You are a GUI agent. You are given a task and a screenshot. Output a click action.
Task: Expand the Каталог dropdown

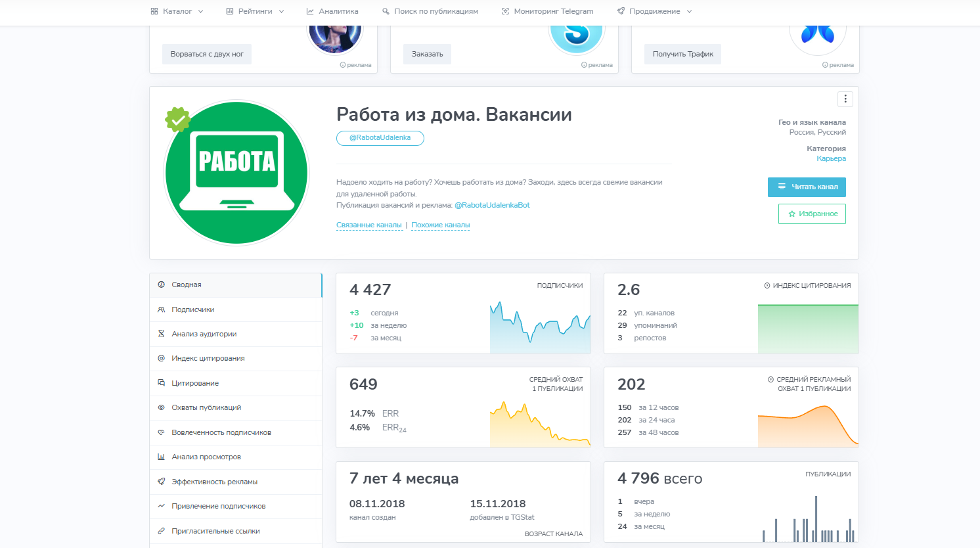click(175, 11)
